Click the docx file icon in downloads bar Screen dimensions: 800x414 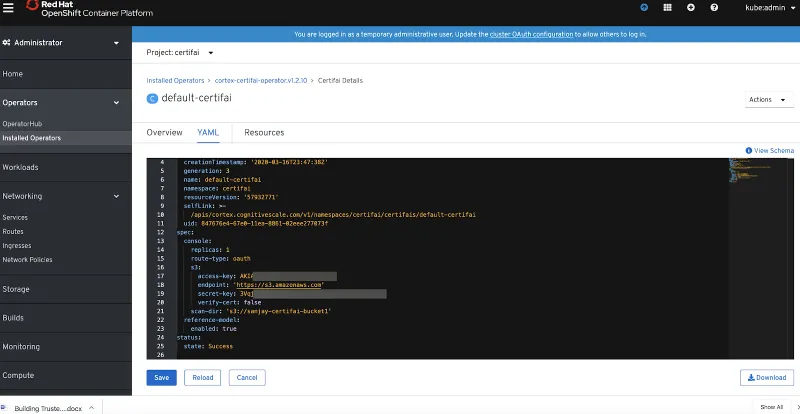tap(8, 407)
